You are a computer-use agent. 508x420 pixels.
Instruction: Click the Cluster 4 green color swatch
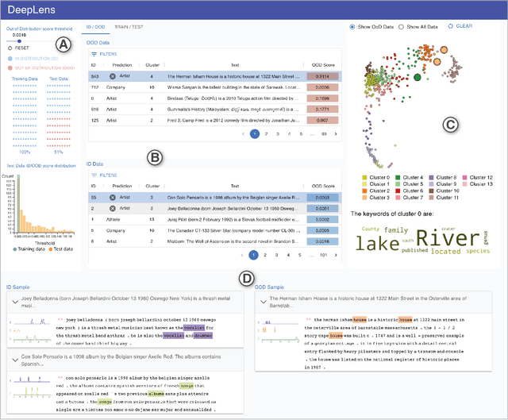coord(398,178)
